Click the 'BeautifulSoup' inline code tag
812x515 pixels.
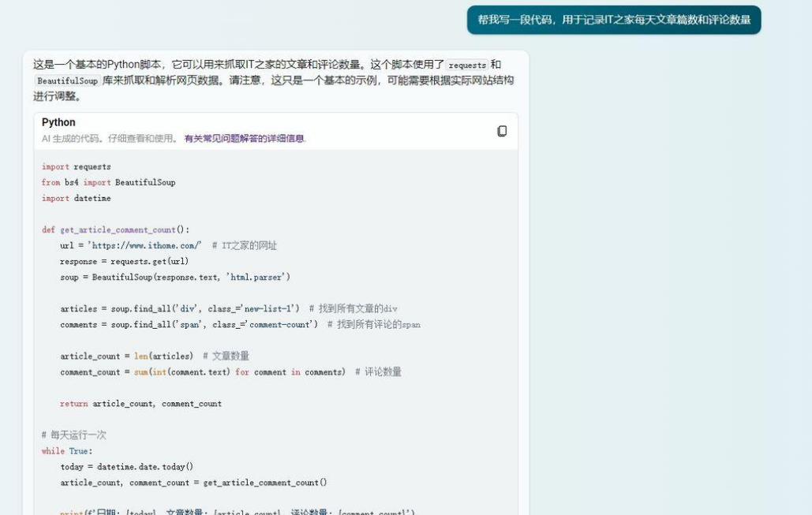tap(67, 80)
